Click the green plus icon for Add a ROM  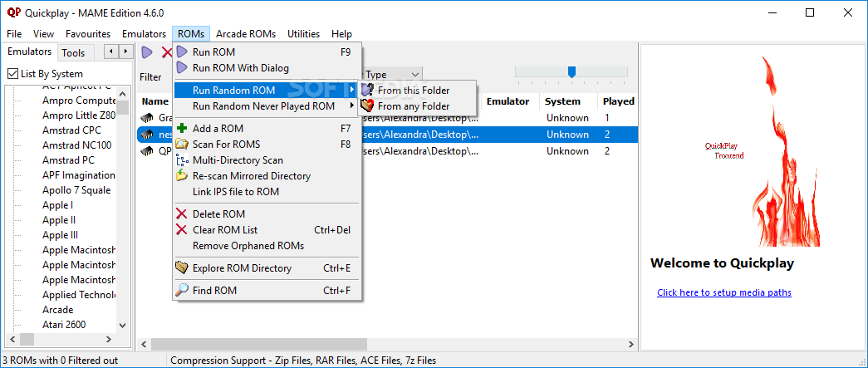coord(182,129)
